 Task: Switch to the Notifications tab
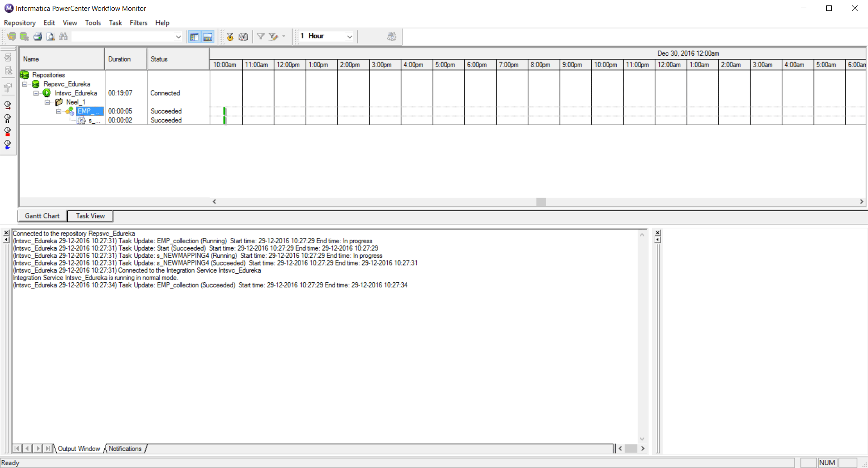tap(125, 449)
